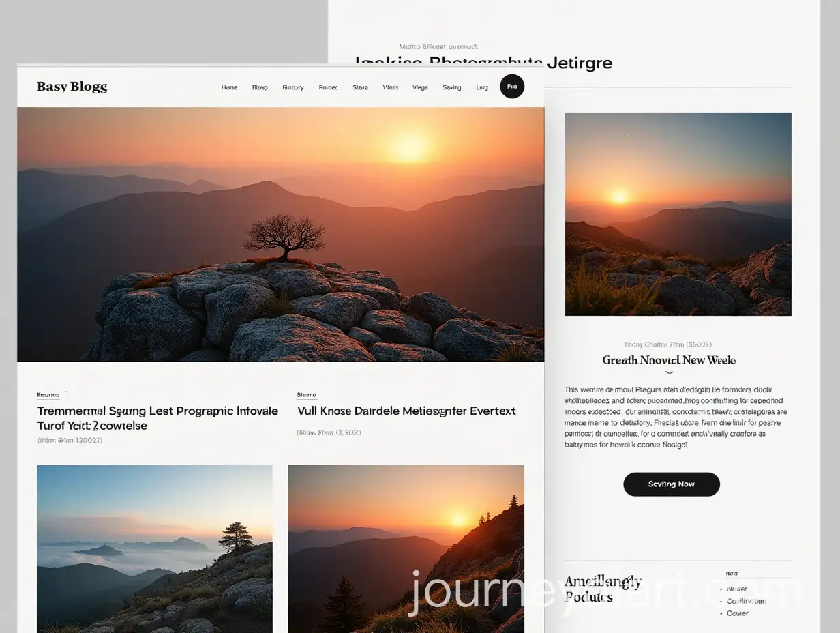This screenshot has width=840, height=633.
Task: Open the 'Saving' menu item
Action: [451, 87]
